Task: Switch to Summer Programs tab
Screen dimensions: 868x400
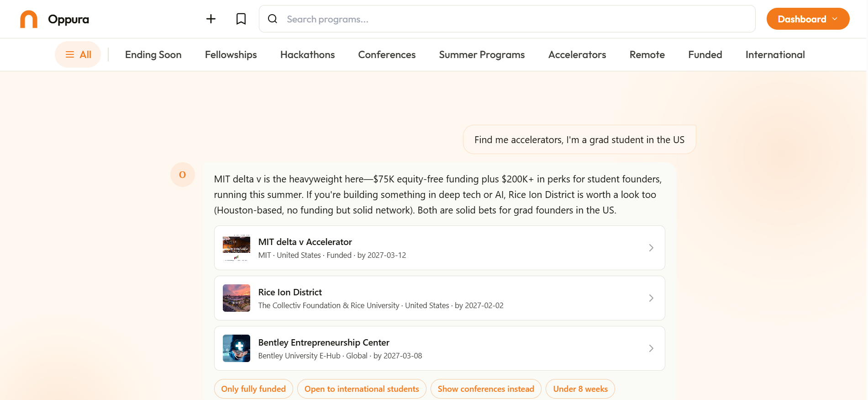Action: coord(482,55)
